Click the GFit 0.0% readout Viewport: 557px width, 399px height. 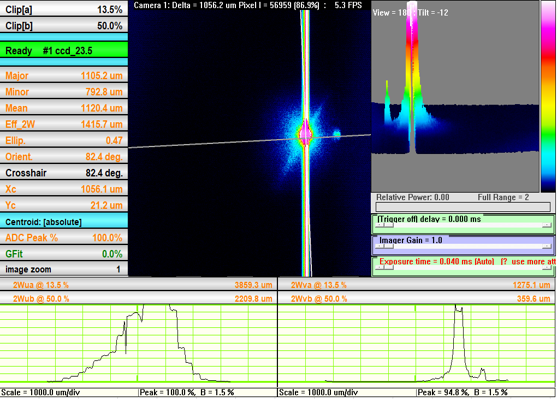click(x=64, y=254)
